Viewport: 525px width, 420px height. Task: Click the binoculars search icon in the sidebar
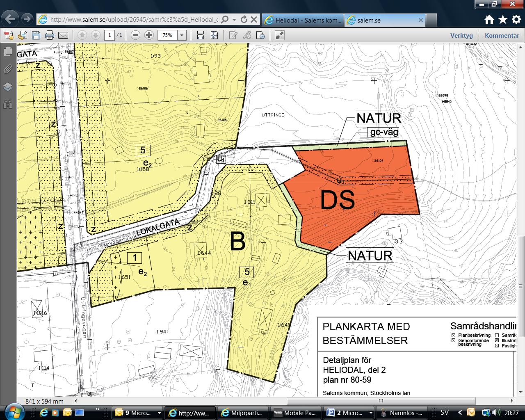coord(8,105)
